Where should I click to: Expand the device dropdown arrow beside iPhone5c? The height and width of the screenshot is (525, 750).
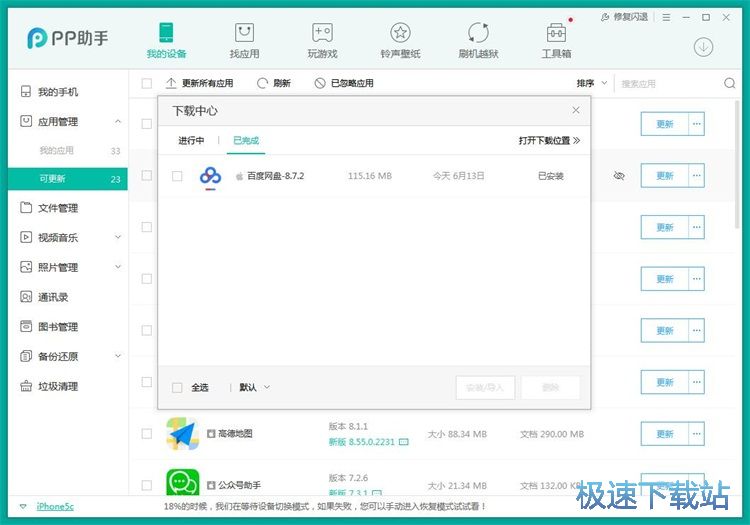click(23, 506)
